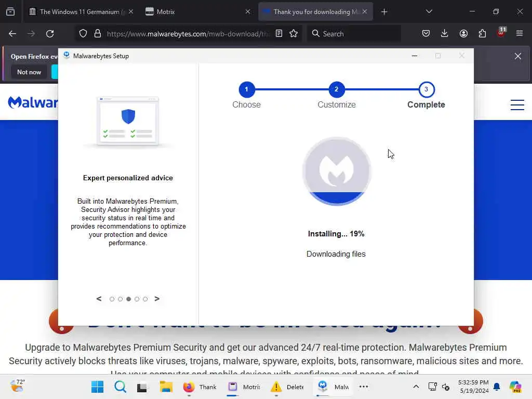Click the Firefox address bar URL
Image resolution: width=532 pixels, height=399 pixels.
point(188,34)
